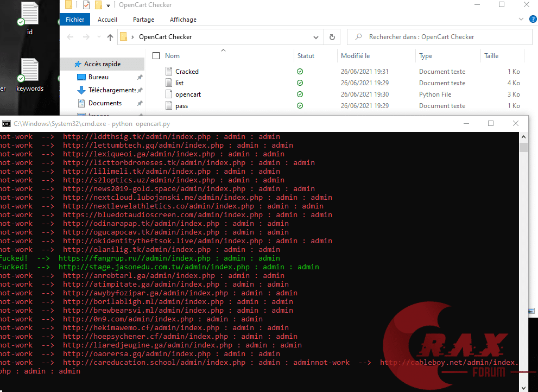Click quick access star icon
The image size is (538, 392).
pyautogui.click(x=78, y=64)
